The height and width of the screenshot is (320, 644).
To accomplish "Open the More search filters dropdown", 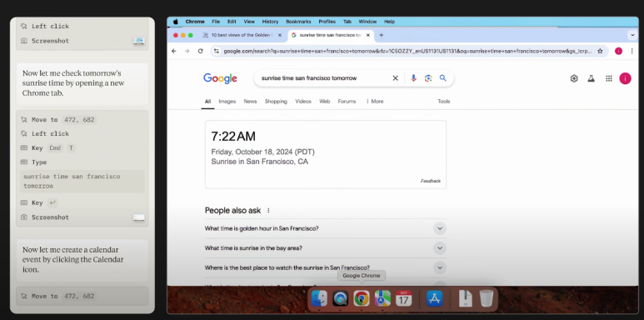I will tap(374, 102).
